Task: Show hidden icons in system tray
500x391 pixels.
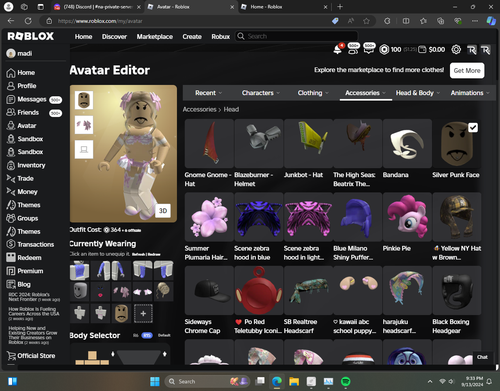Action: (x=430, y=381)
